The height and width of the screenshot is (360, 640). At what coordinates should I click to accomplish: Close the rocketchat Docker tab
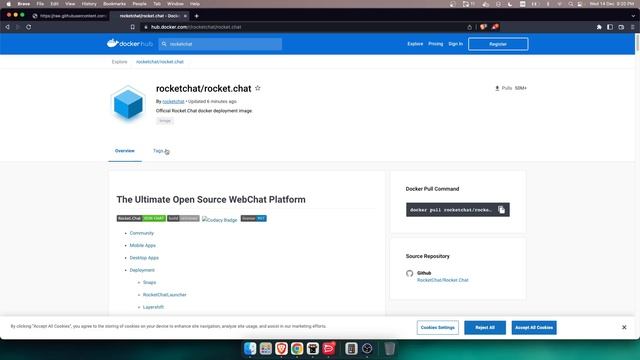pos(185,16)
